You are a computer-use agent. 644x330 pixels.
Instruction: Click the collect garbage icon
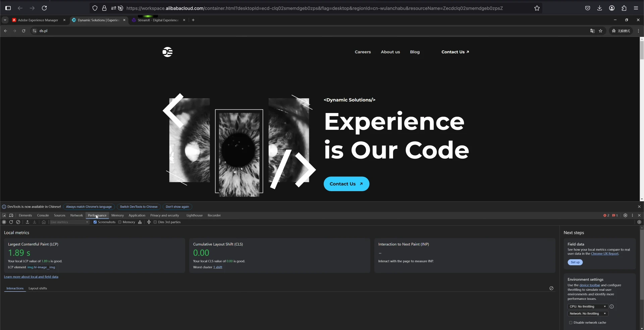pyautogui.click(x=140, y=222)
